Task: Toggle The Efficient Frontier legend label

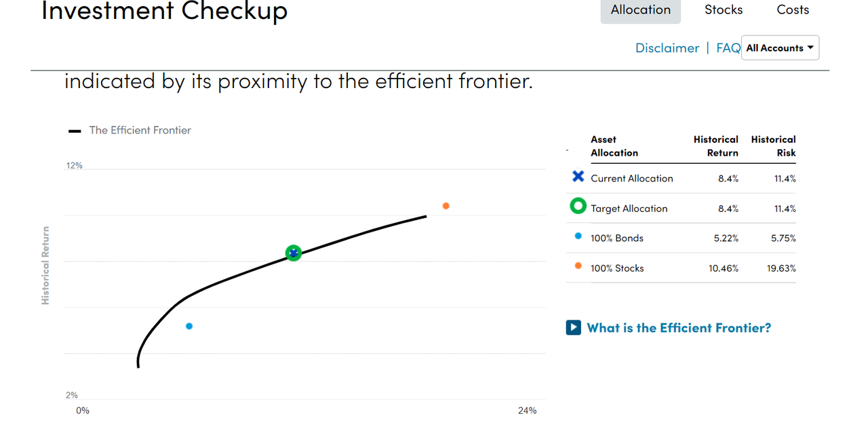Action: tap(140, 130)
